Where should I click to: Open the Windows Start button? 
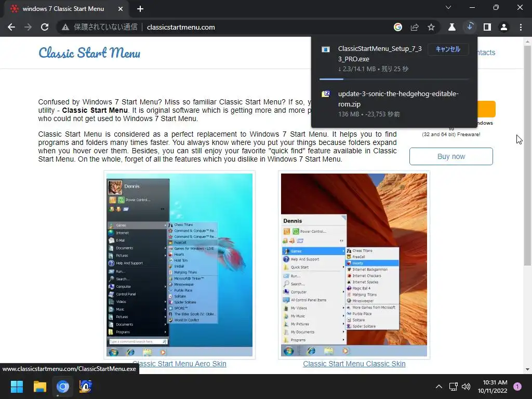click(x=17, y=387)
